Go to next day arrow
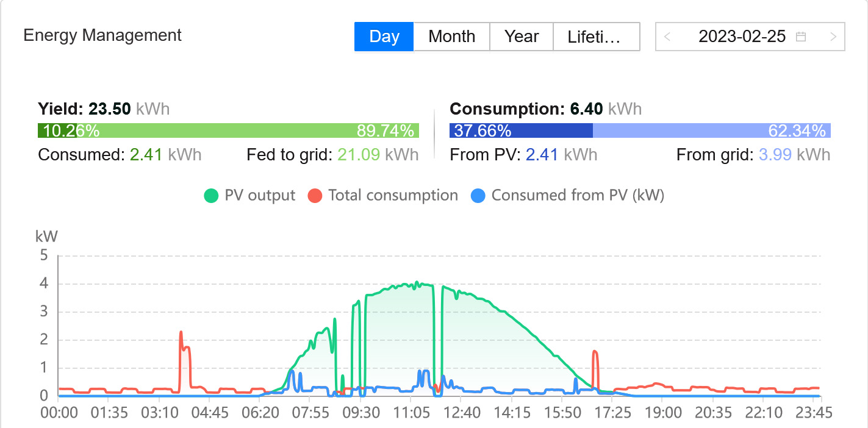 click(833, 37)
